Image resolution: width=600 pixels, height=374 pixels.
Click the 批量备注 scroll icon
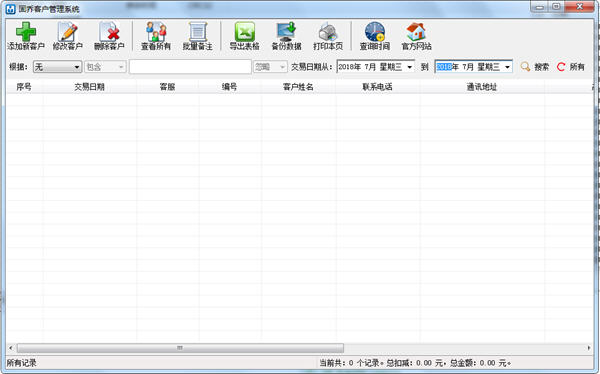197,32
